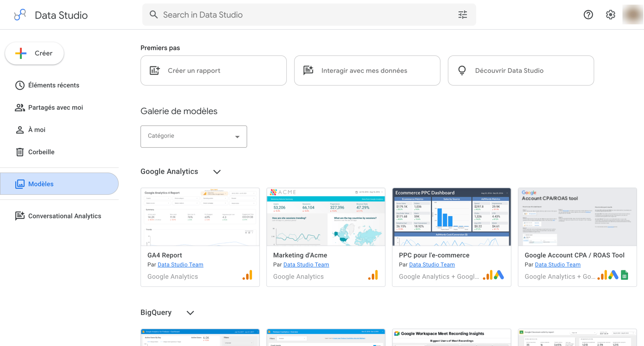The image size is (644, 346).
Task: Open Data Studio Team link under PPC pour l'e-commerce
Action: click(x=432, y=264)
